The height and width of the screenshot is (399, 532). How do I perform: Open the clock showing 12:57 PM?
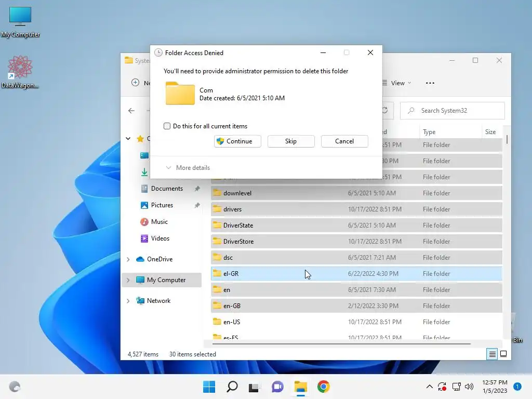pos(495,387)
